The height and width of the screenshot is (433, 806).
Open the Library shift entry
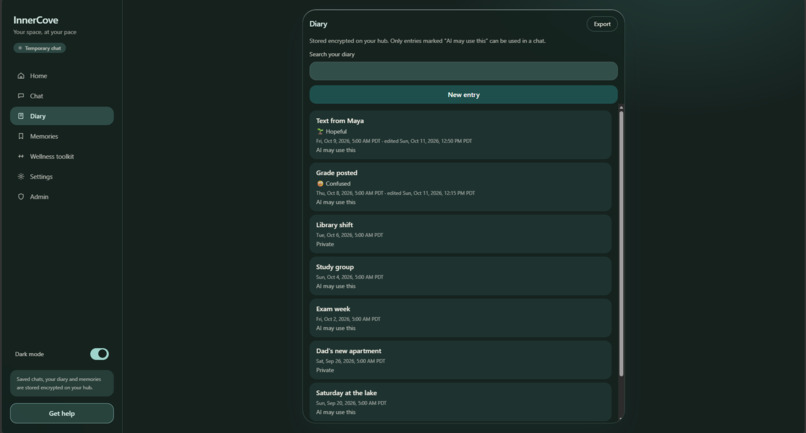click(x=460, y=234)
